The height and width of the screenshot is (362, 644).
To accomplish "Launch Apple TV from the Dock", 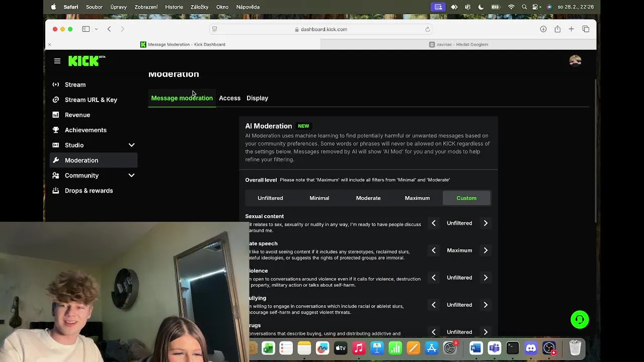I will coord(341,348).
